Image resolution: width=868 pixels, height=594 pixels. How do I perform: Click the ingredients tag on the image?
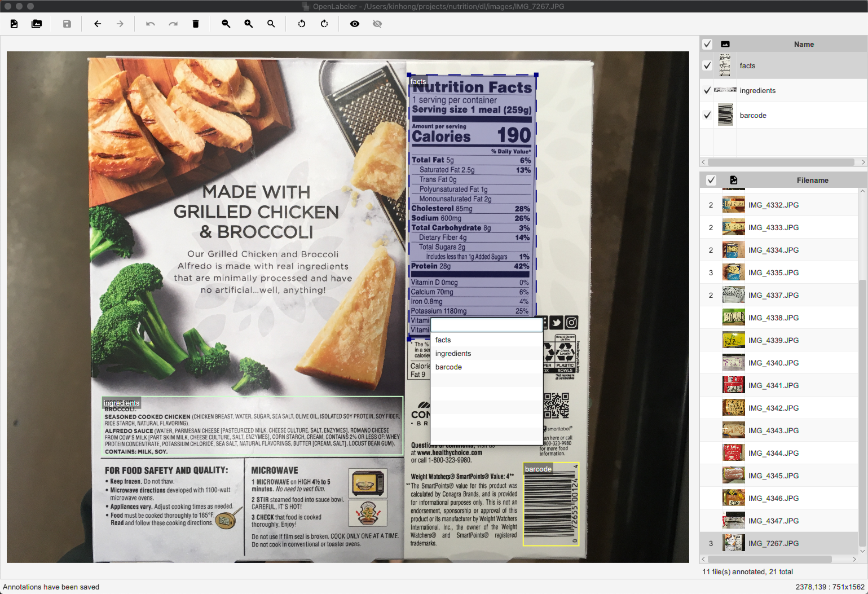[121, 403]
